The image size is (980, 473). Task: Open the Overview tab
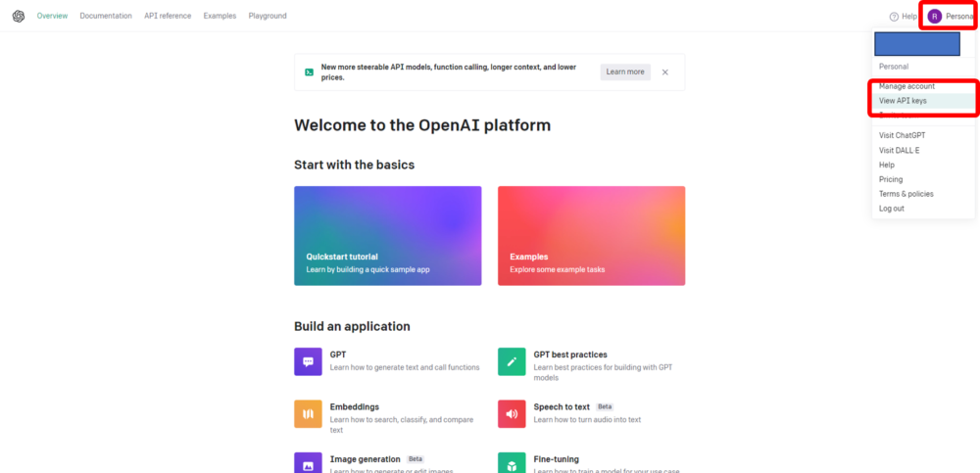(x=53, y=17)
